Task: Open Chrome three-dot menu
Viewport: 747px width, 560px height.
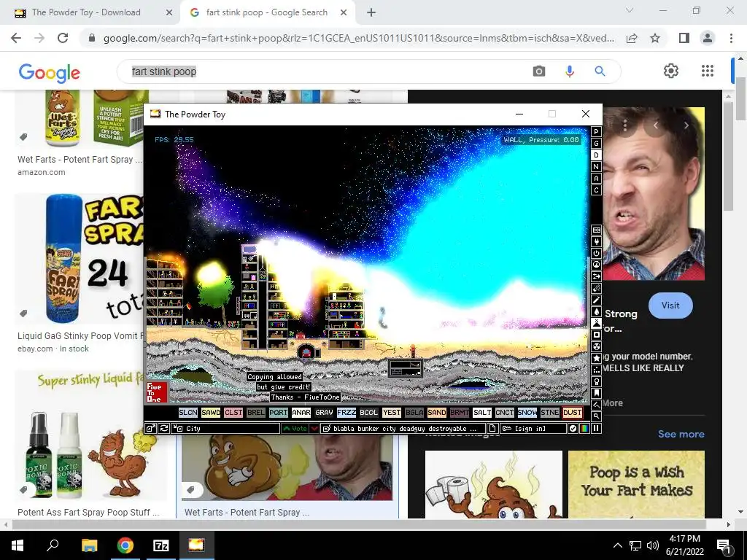Action: click(x=731, y=38)
